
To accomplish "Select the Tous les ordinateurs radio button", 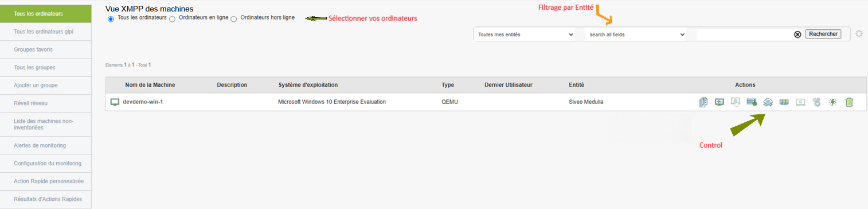I will point(111,19).
